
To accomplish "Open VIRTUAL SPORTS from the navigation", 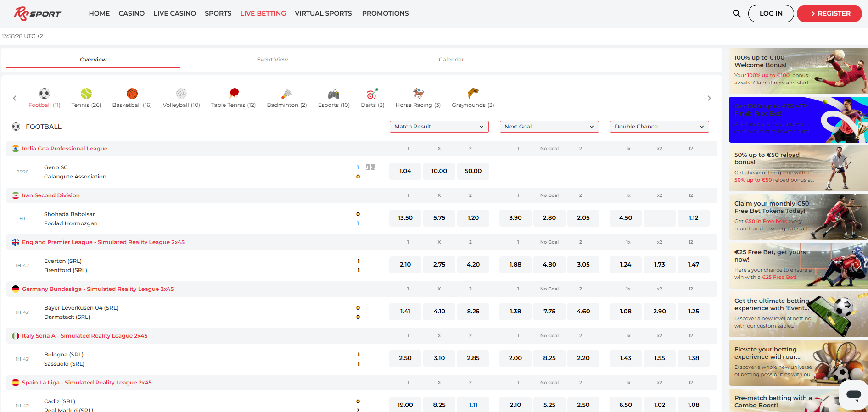I will pos(323,13).
